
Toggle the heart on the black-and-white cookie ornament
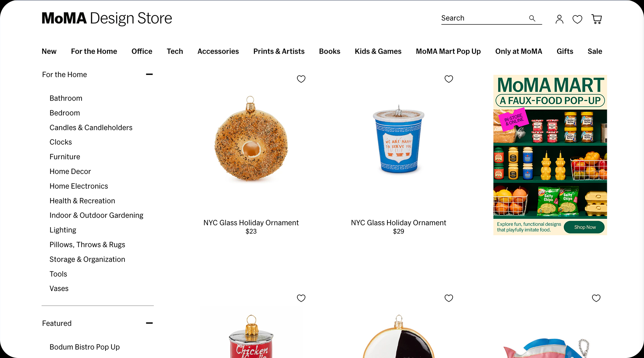(449, 298)
